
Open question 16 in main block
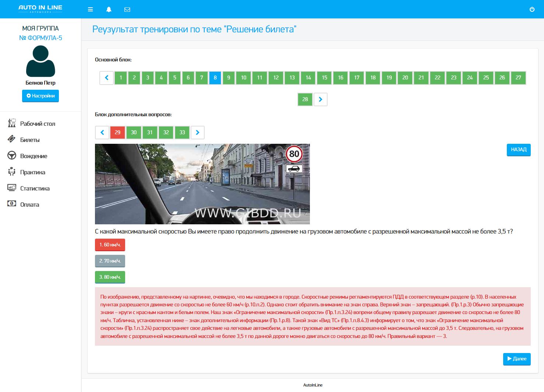[341, 78]
